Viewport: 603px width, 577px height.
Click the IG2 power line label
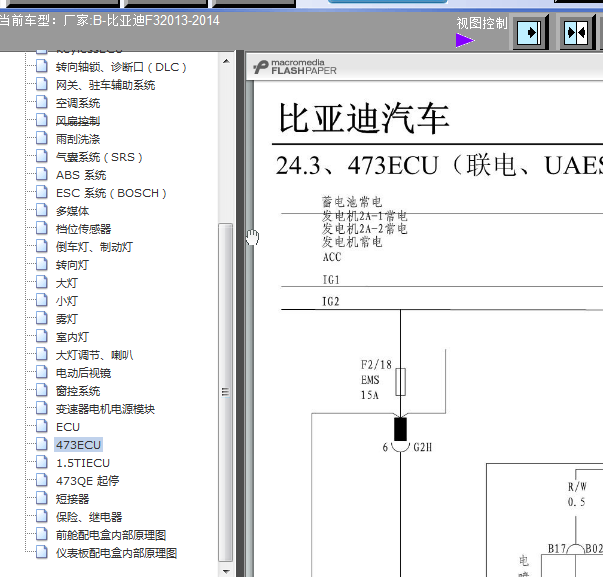coord(331,302)
